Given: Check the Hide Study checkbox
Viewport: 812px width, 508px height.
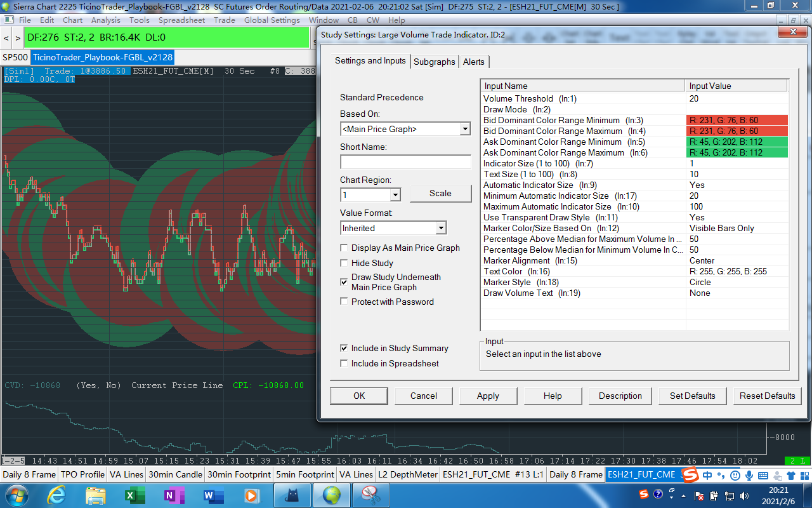Looking at the screenshot, I should click(344, 263).
